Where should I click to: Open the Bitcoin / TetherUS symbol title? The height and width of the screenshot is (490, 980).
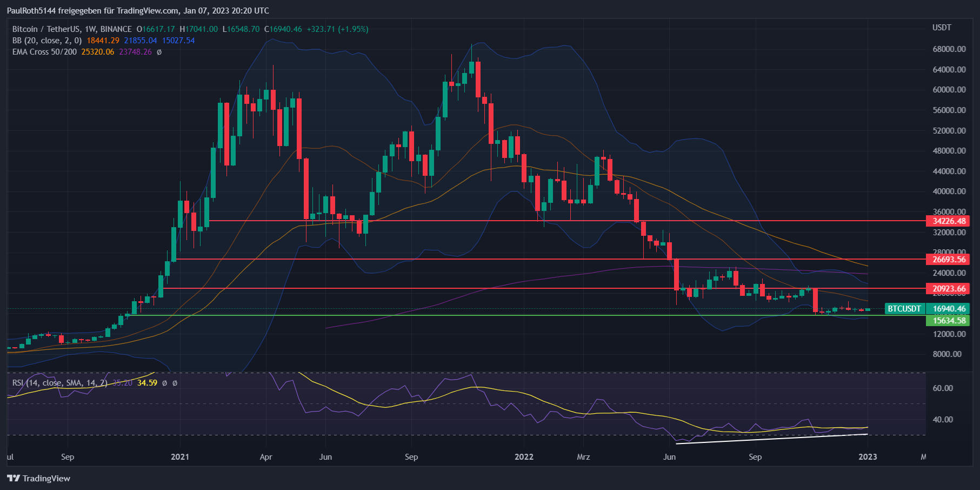(72, 29)
